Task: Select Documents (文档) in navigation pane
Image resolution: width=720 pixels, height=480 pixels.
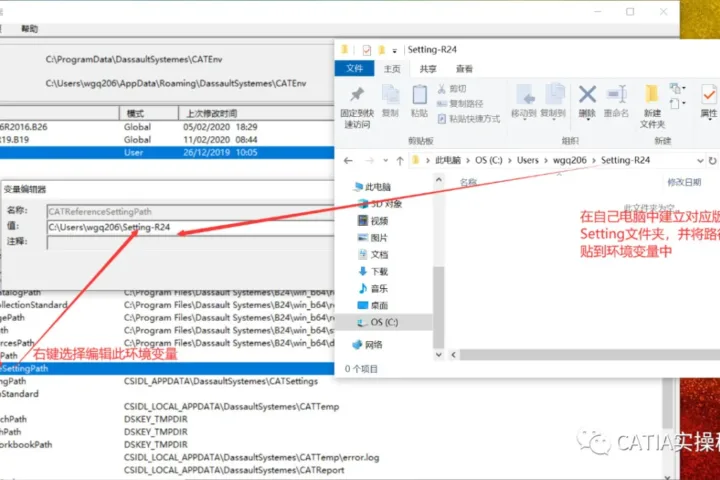Action: point(373,254)
